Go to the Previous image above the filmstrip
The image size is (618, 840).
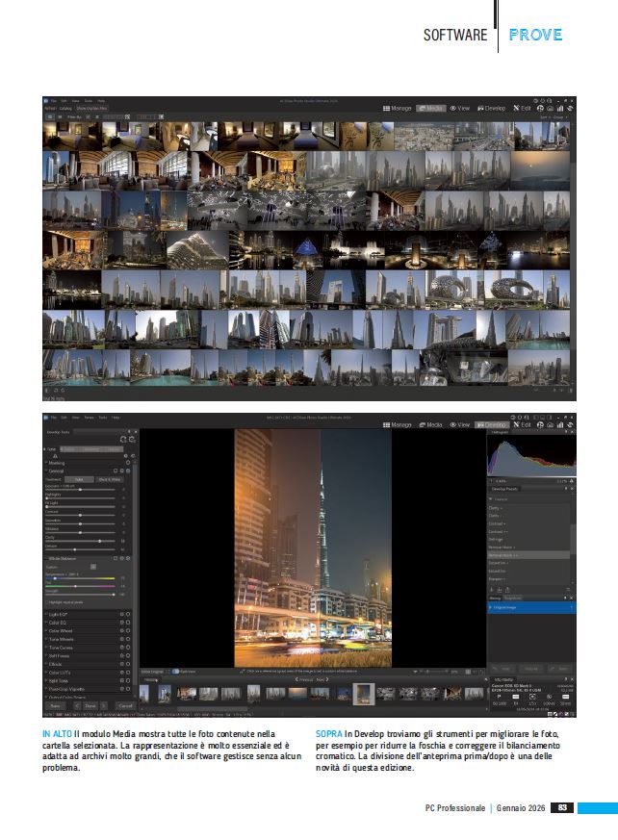tap(304, 679)
